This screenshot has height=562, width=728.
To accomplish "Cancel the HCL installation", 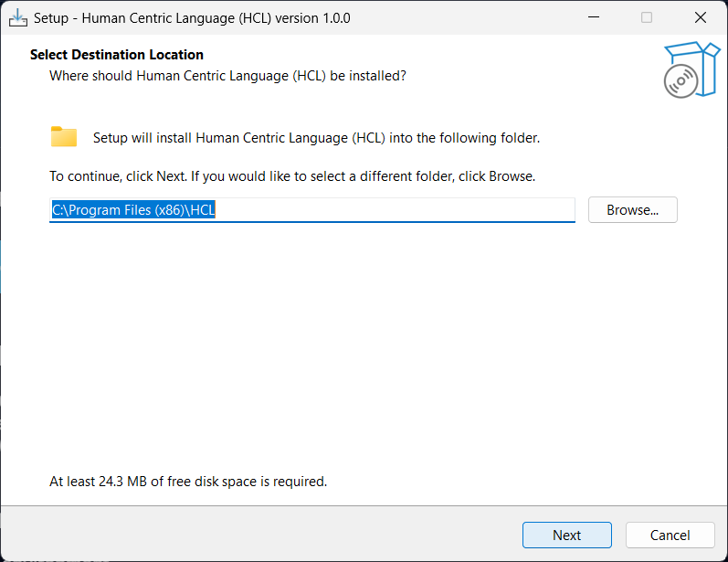I will click(x=670, y=535).
